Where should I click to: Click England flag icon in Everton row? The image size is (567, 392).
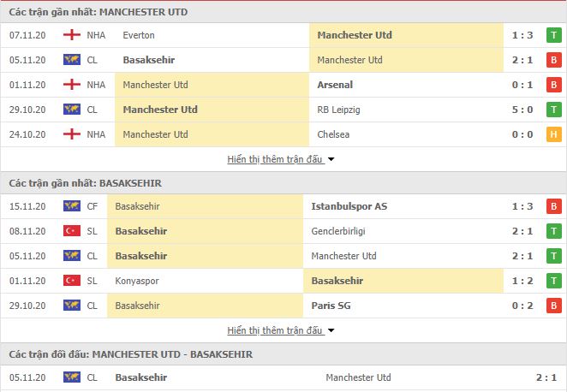[72, 35]
